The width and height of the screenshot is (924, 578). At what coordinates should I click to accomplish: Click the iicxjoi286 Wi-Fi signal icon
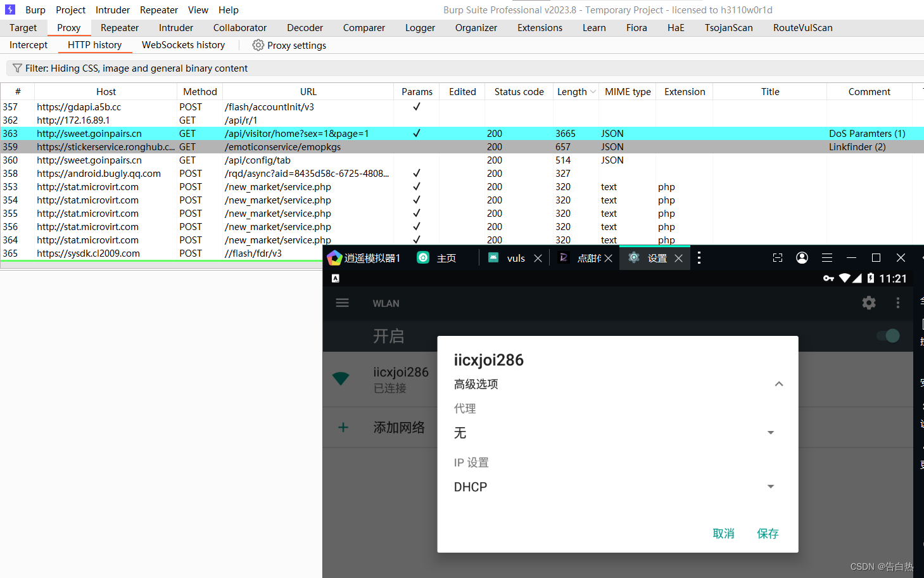point(341,378)
